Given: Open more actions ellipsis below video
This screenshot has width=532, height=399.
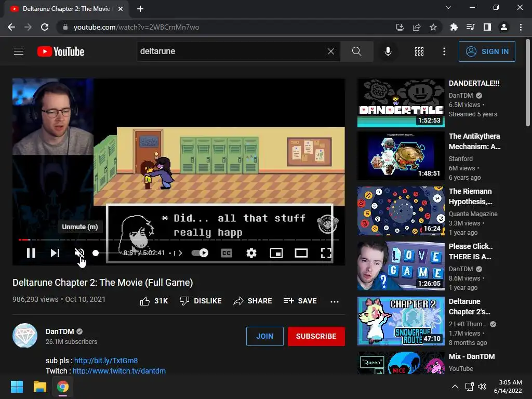Looking at the screenshot, I should coord(335,301).
